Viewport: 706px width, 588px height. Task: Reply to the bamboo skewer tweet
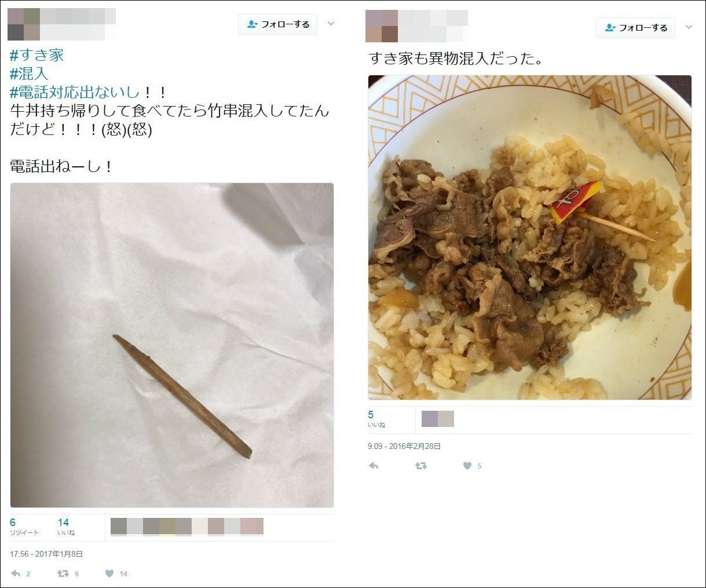pyautogui.click(x=16, y=574)
